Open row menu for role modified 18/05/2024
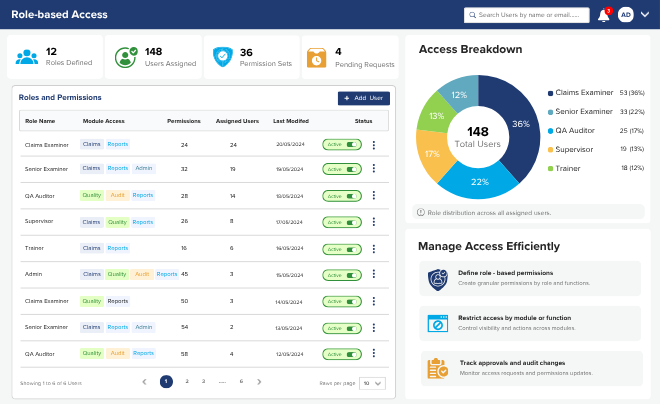 click(x=374, y=195)
